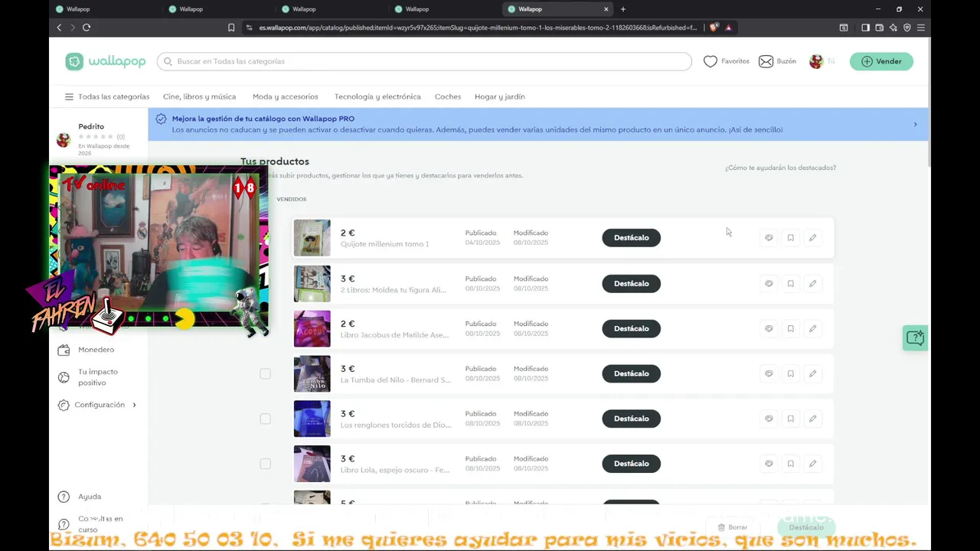Open the search tabs browser icon

click(x=843, y=28)
